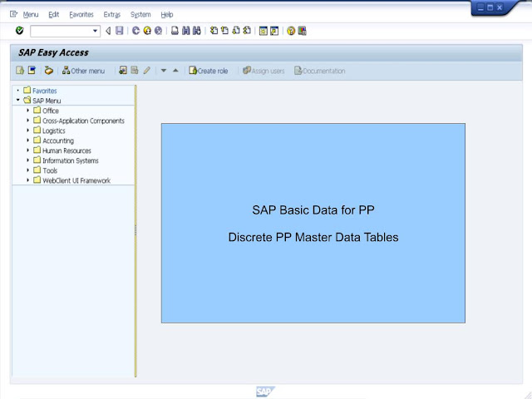
Task: Select the Favorites folder in the tree
Action: click(x=40, y=91)
